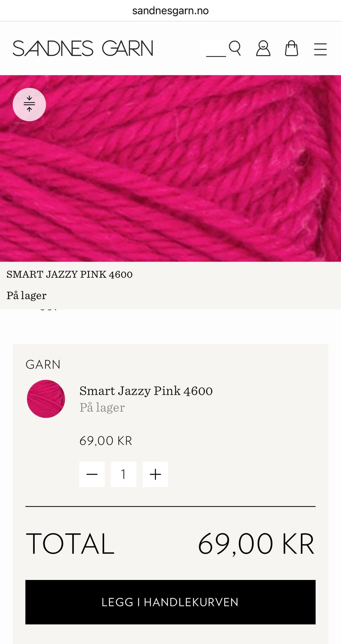The height and width of the screenshot is (644, 341).
Task: Click gray På lager stock status
Action: coord(102,408)
